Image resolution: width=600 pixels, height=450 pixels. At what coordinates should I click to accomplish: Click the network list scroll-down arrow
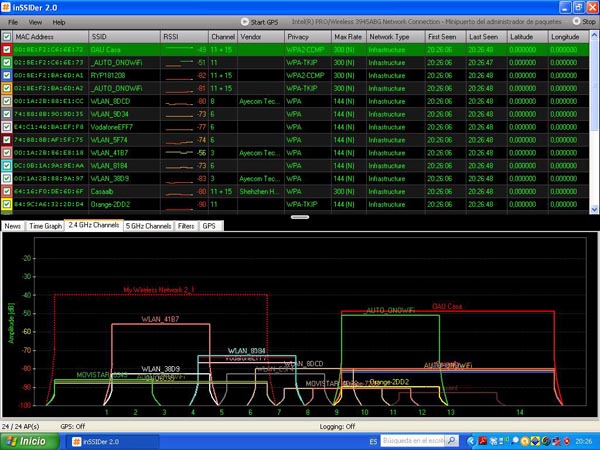(x=594, y=209)
